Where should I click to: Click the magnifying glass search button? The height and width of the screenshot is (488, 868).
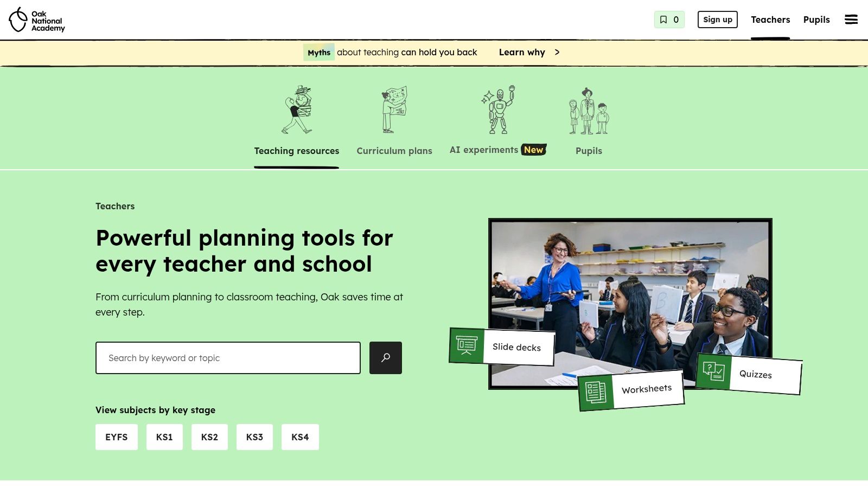pyautogui.click(x=386, y=358)
